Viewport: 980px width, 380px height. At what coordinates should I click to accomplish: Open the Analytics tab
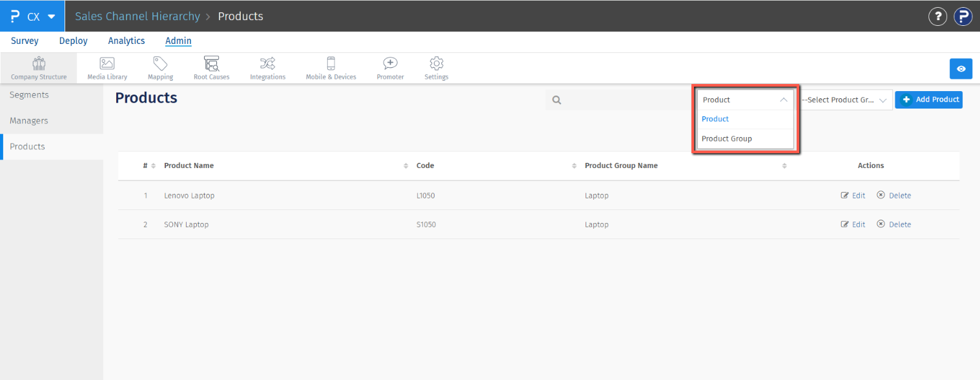point(127,41)
